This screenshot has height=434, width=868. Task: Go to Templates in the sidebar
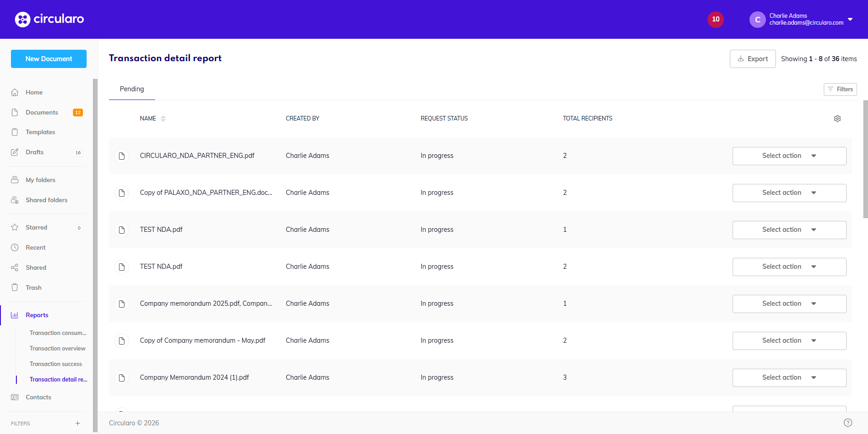pos(40,132)
